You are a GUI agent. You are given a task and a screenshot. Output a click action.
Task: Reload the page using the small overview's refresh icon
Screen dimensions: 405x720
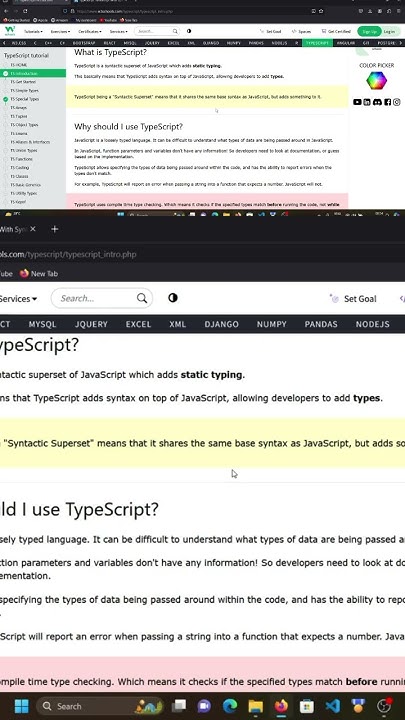[x=25, y=11]
